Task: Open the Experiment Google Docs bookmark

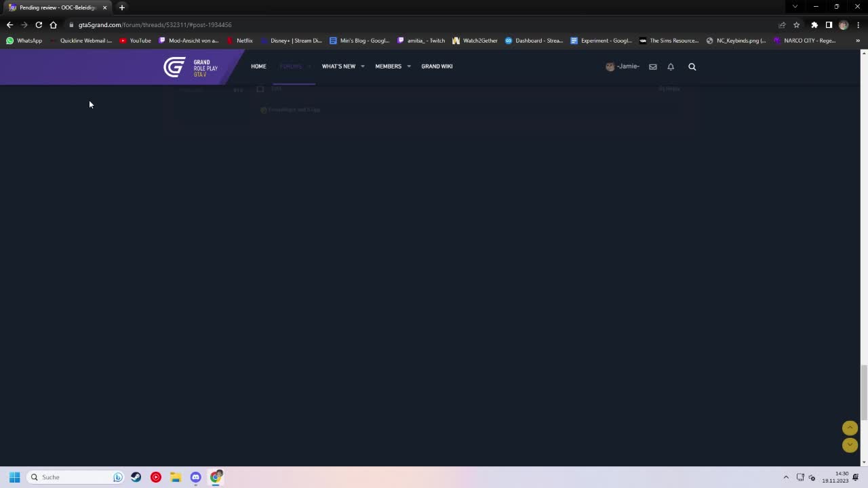Action: pos(601,41)
